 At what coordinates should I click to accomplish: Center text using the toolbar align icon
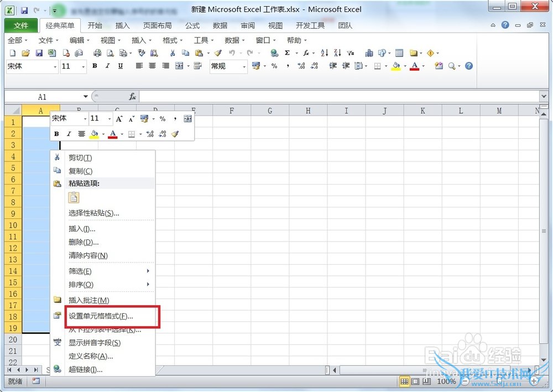point(153,66)
